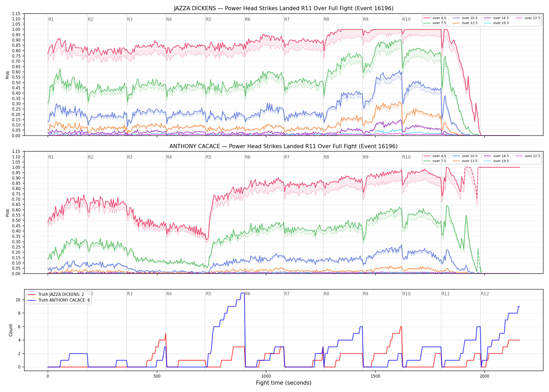Click 'over 16.5' in the Jazza Dickens legend
Image resolution: width=549 pixels, height=392 pixels.
(x=501, y=18)
